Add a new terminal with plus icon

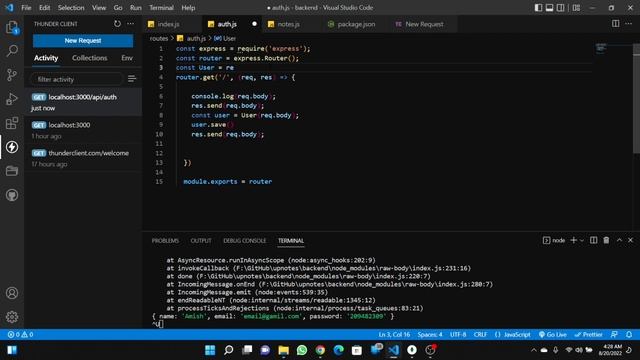573,240
